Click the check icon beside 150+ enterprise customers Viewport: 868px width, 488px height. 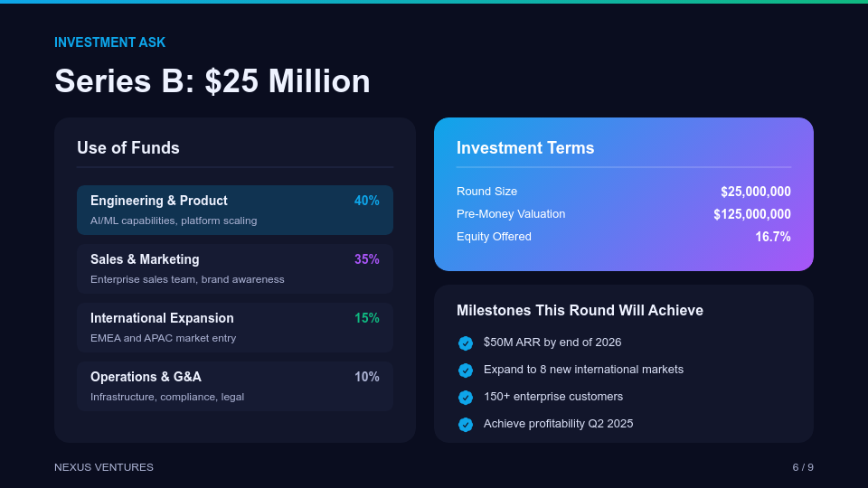(x=466, y=398)
